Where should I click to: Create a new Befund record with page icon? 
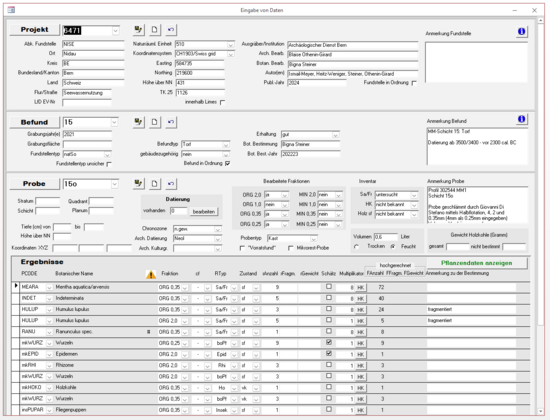tap(154, 122)
